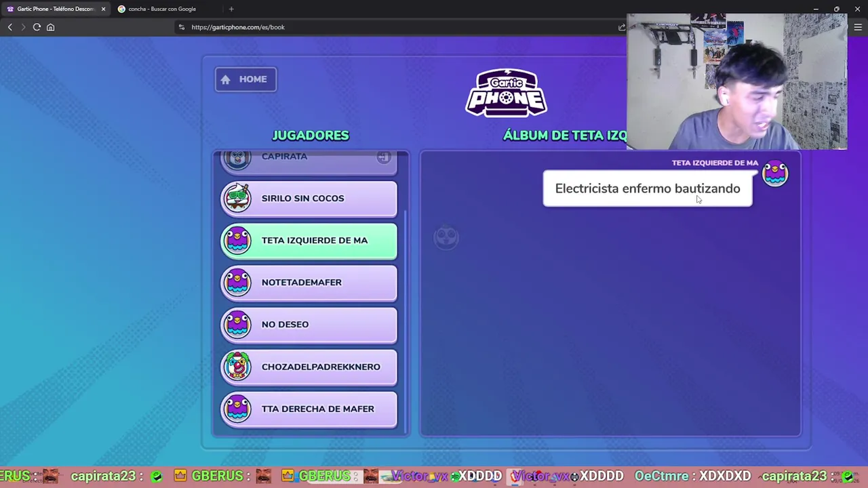Click TTA DERECHA DE MAFER avatar icon
The height and width of the screenshot is (488, 868).
[x=237, y=408]
